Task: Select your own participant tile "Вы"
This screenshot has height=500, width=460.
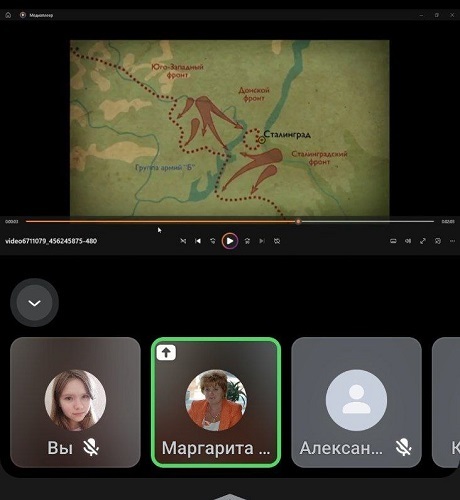Action: (x=75, y=402)
